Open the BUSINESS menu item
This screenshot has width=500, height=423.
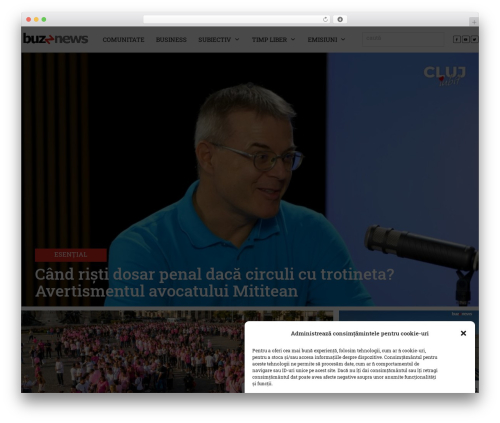pos(171,40)
